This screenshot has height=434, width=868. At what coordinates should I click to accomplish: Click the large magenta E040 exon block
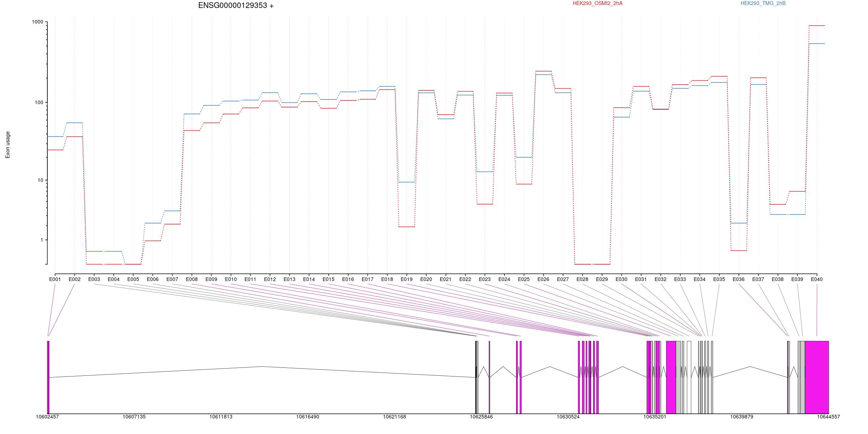[817, 377]
